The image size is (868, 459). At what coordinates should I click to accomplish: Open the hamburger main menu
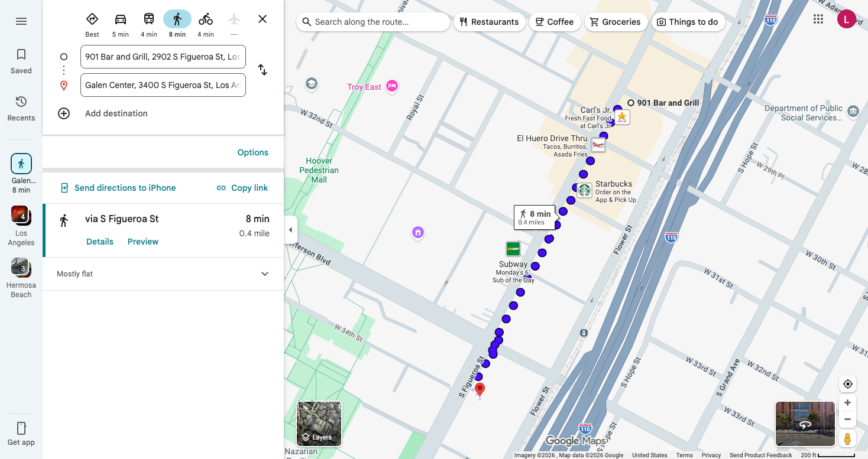[21, 21]
